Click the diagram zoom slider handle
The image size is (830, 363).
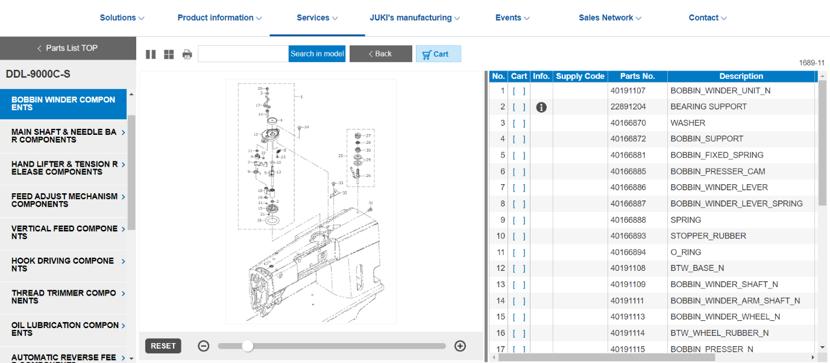[x=247, y=346]
